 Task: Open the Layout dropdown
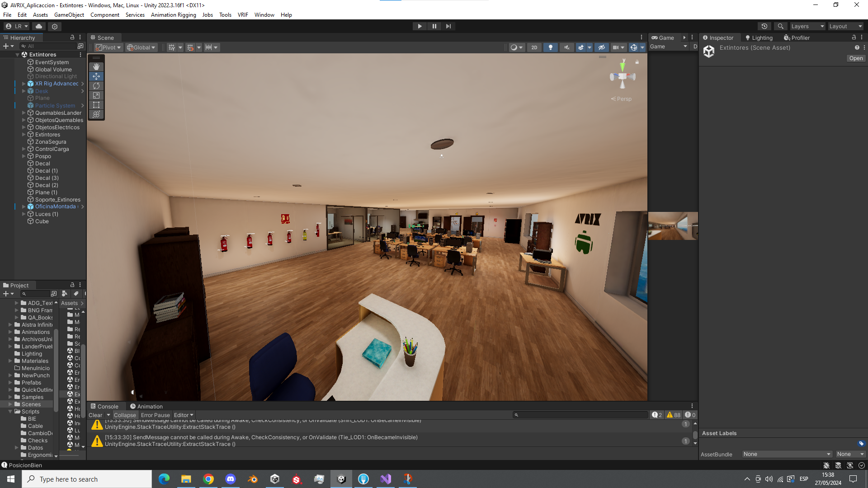coord(845,26)
